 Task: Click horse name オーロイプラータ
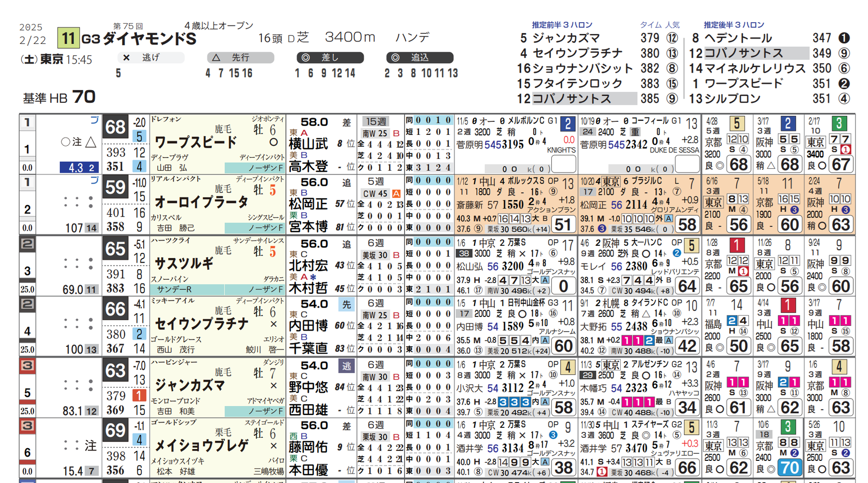[202, 202]
